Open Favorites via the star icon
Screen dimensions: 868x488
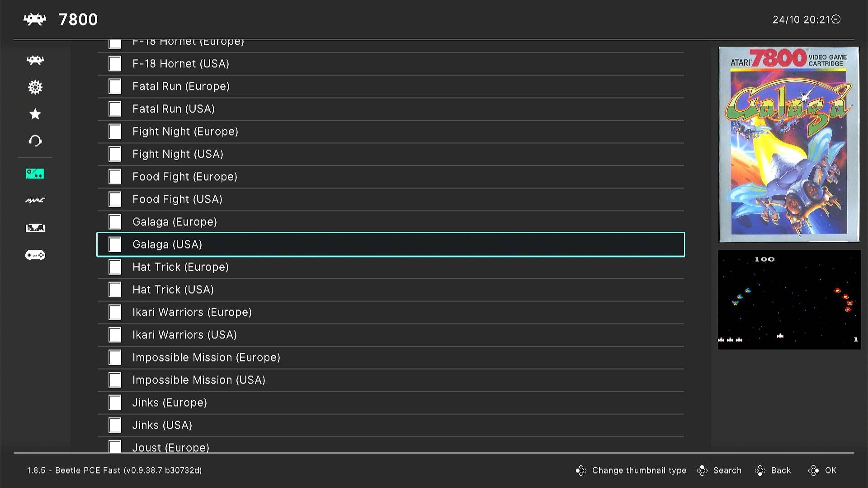35,114
